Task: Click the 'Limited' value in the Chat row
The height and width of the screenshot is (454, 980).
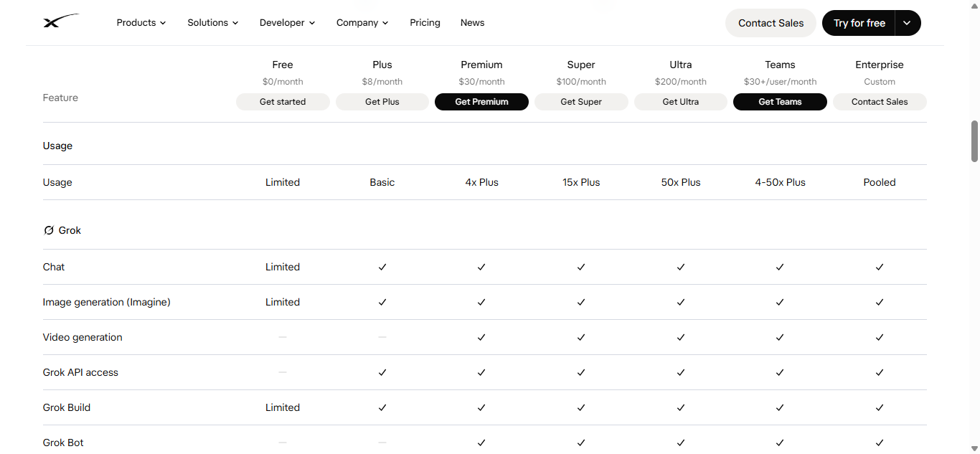Action: (283, 267)
